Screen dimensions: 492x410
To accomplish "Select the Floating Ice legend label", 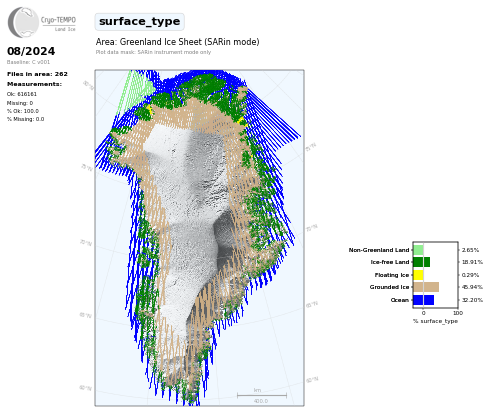I will [392, 275].
